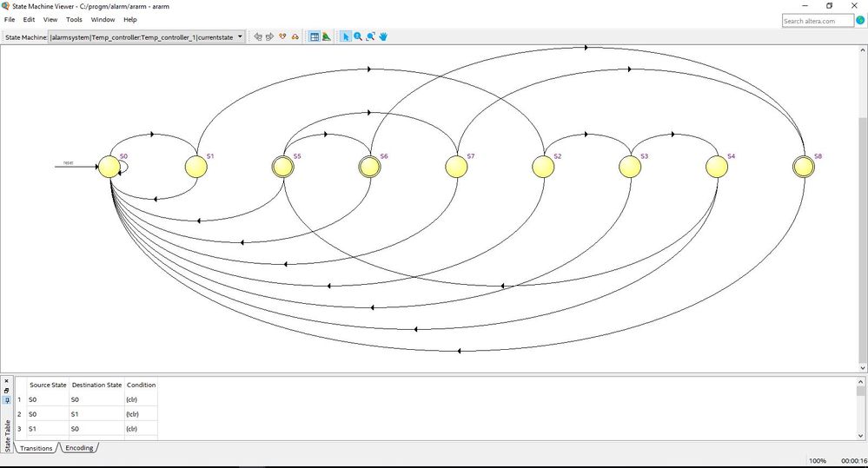This screenshot has height=468, width=868.
Task: Pin the State Table panel
Action: click(7, 400)
